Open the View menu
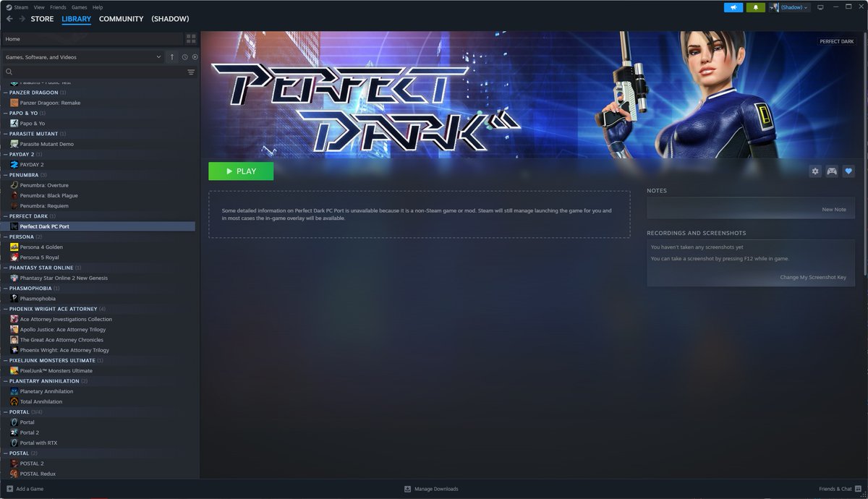This screenshot has width=868, height=499. tap(38, 7)
